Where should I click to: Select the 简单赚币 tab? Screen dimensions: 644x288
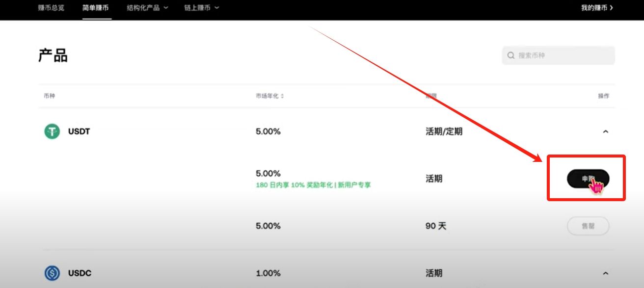coord(95,8)
